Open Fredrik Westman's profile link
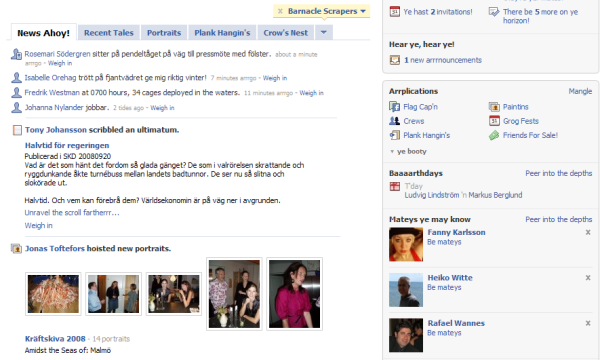Screen dimensions: 600x360 [x=52, y=93]
